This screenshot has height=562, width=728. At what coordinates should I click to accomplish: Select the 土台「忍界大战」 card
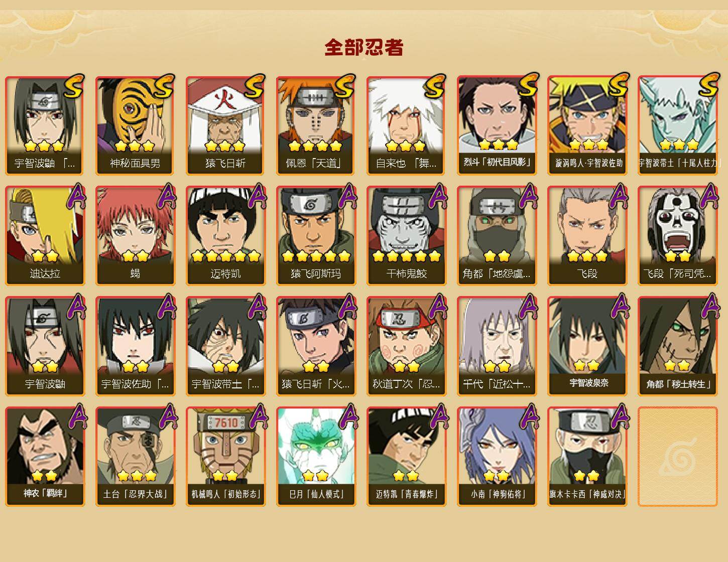pyautogui.click(x=135, y=457)
